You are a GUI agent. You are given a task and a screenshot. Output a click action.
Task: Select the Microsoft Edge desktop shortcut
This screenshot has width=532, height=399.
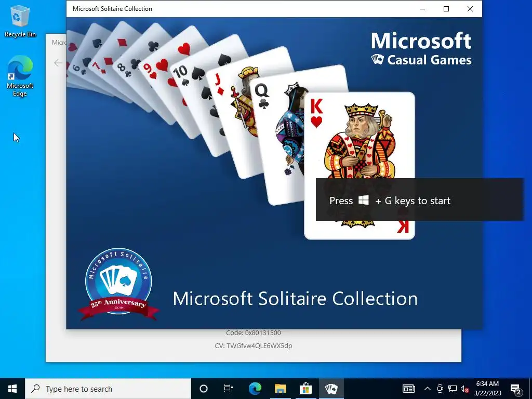point(20,76)
